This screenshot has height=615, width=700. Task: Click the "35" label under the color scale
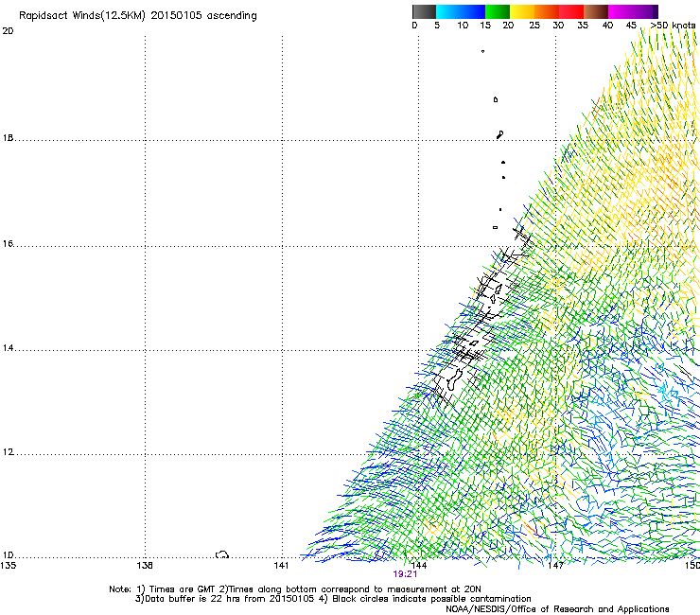583,26
